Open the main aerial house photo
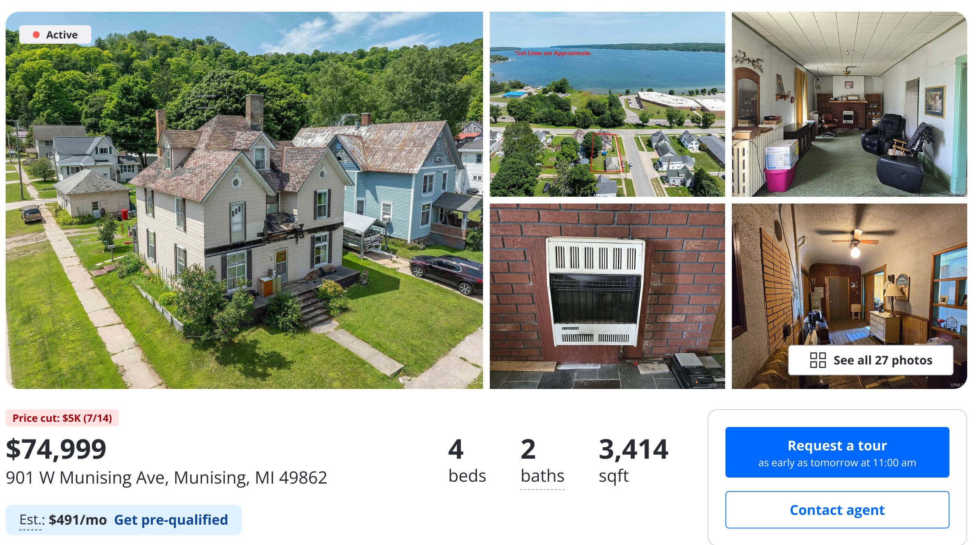This screenshot has height=545, width=980. tap(244, 200)
